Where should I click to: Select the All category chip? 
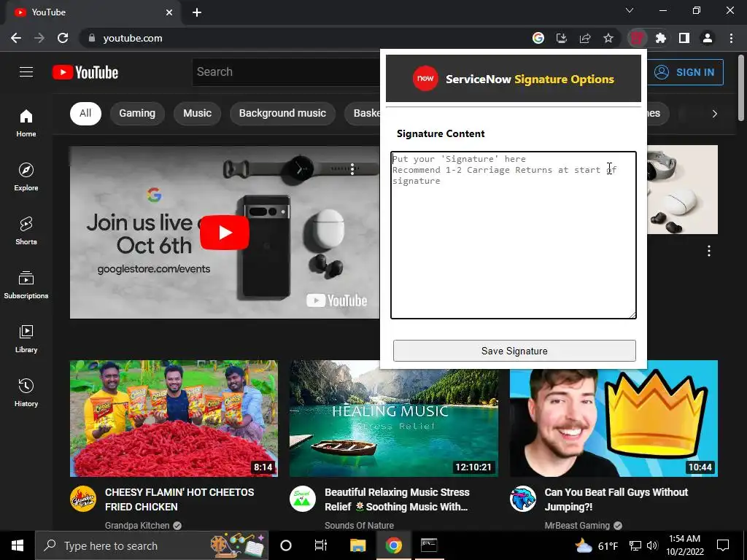pos(85,113)
